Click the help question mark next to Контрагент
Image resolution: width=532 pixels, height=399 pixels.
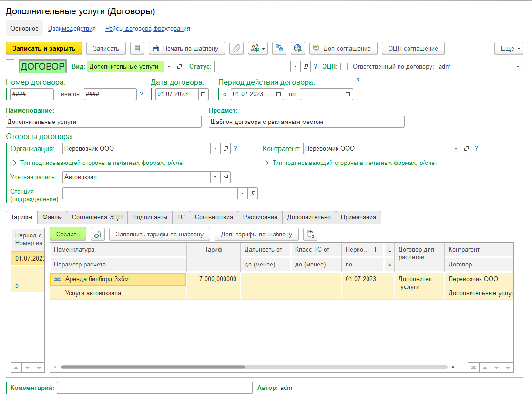(476, 149)
